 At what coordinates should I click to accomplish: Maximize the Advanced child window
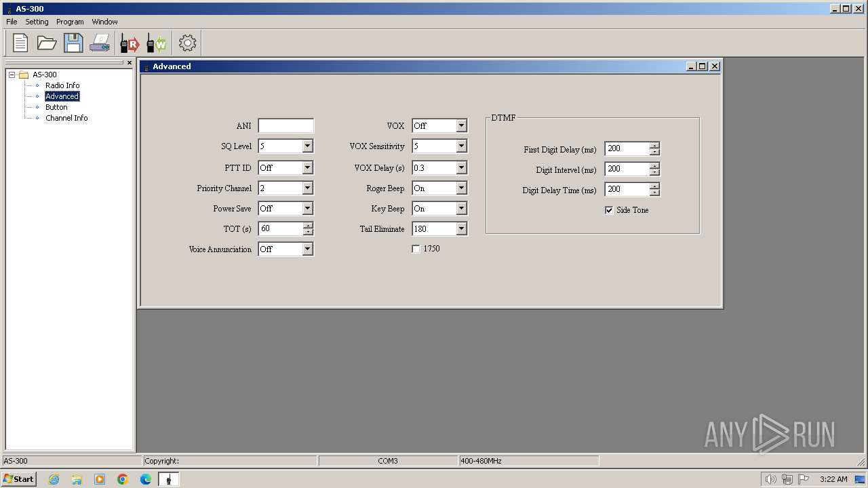pos(703,66)
